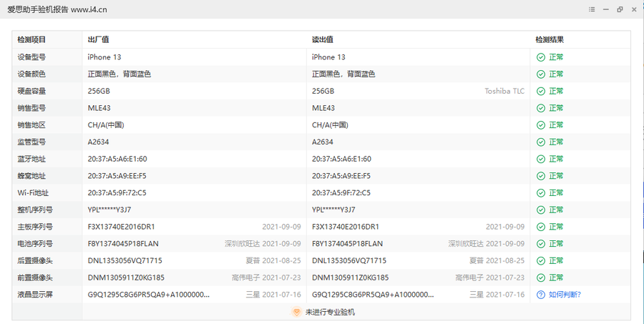Select the 设备型号 row label
The image size is (644, 324).
click(31, 57)
